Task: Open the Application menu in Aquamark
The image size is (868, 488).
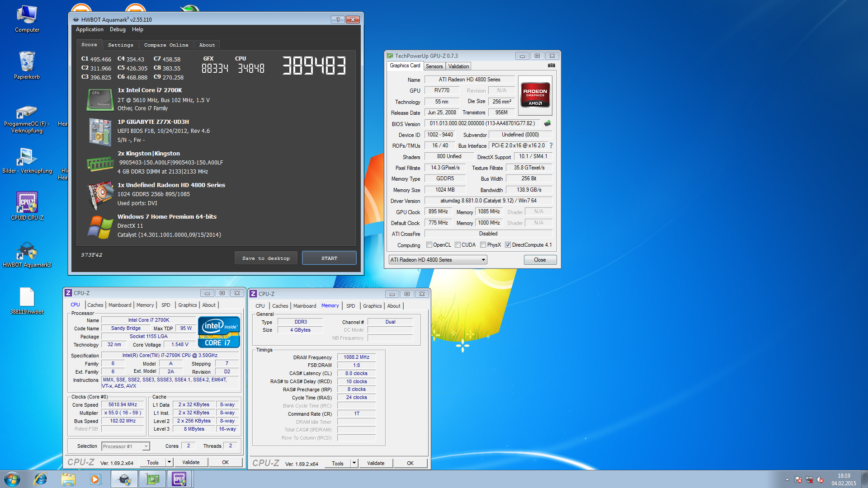Action: 90,29
